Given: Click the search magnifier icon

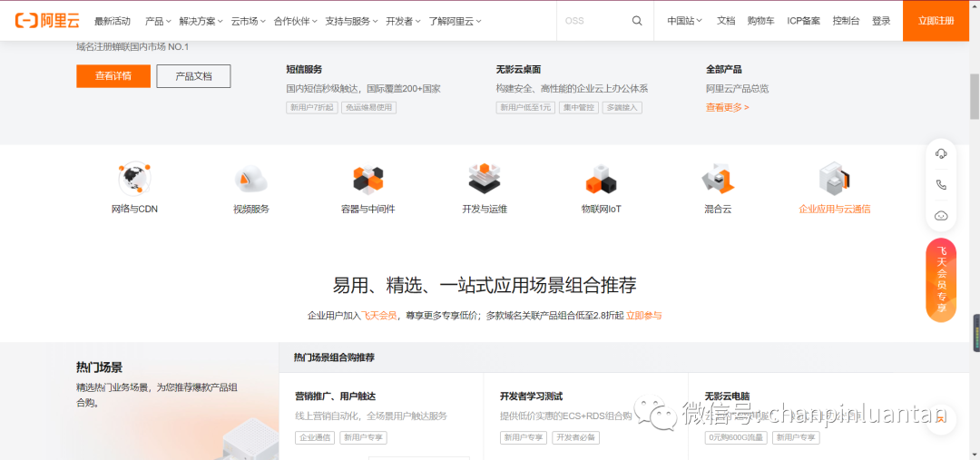Looking at the screenshot, I should point(637,21).
